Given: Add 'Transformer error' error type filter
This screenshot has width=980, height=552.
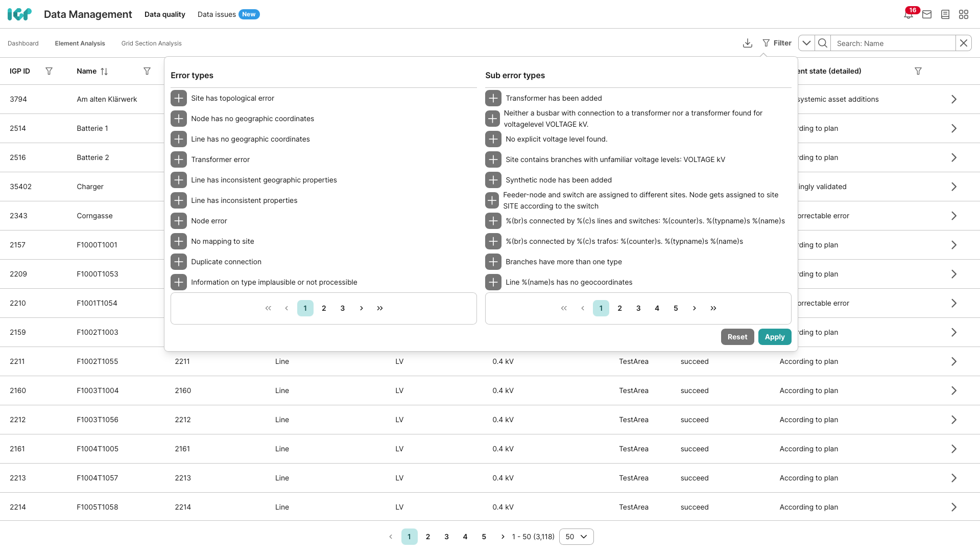Looking at the screenshot, I should click(x=179, y=159).
